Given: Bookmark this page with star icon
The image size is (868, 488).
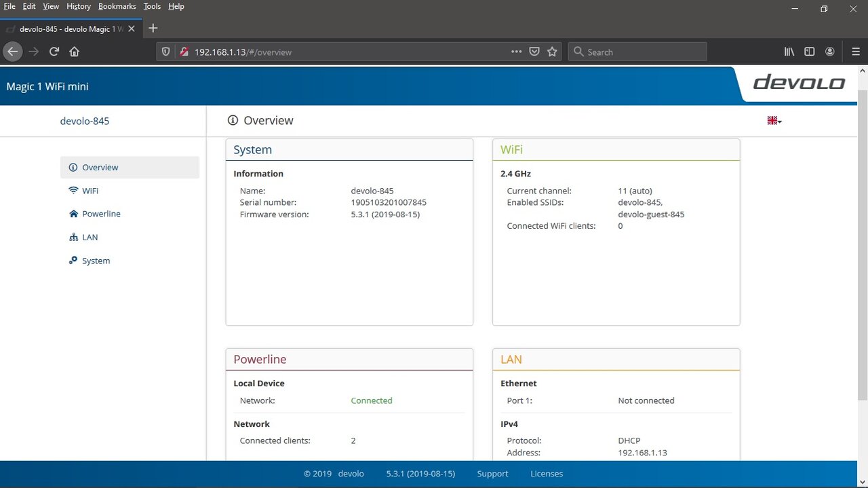Looking at the screenshot, I should [x=552, y=52].
